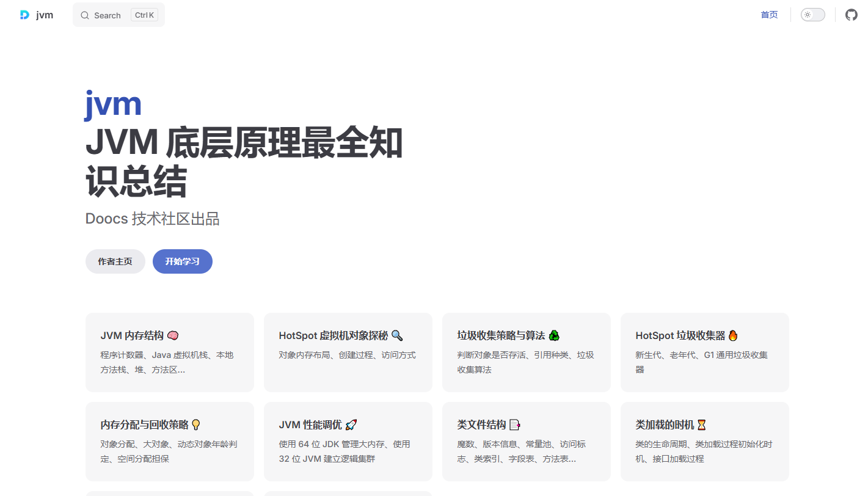Open the GitHub repository icon
Viewport: 868px width, 496px height.
click(x=852, y=15)
